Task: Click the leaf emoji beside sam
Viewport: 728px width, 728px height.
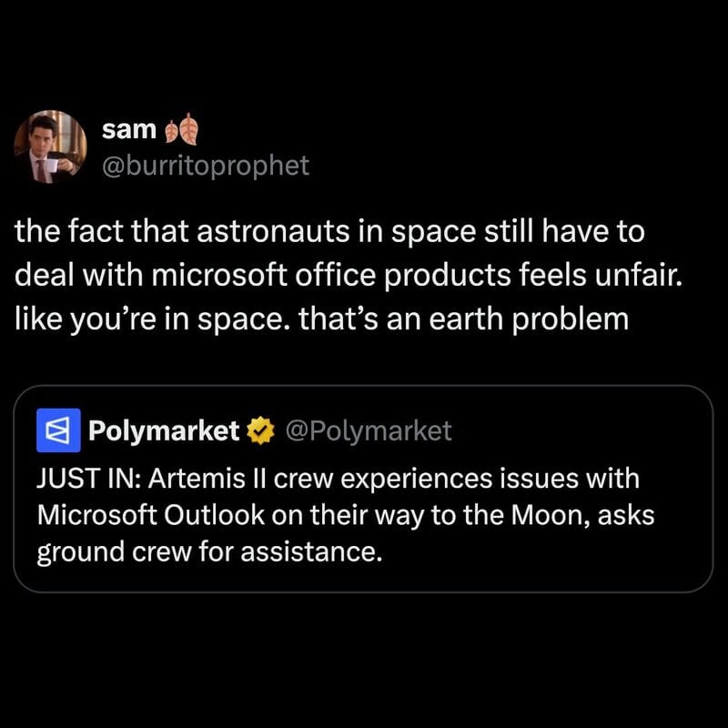Action: coord(180,132)
